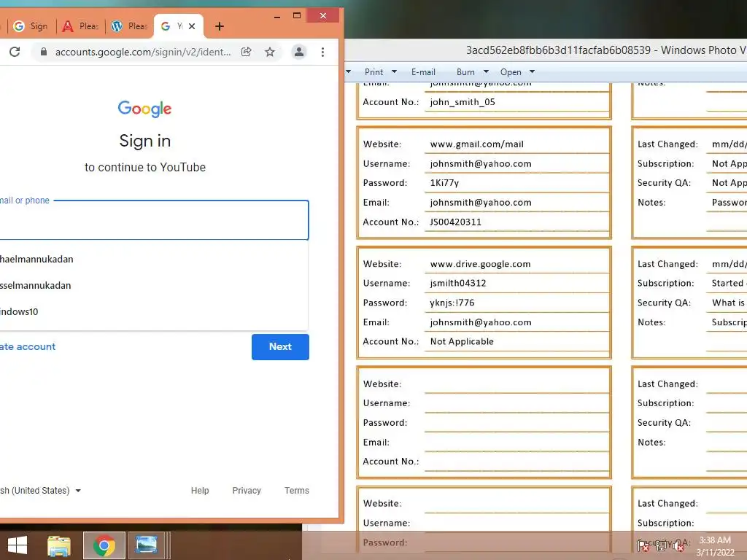
Task: Open File Explorer from taskbar
Action: [59, 545]
